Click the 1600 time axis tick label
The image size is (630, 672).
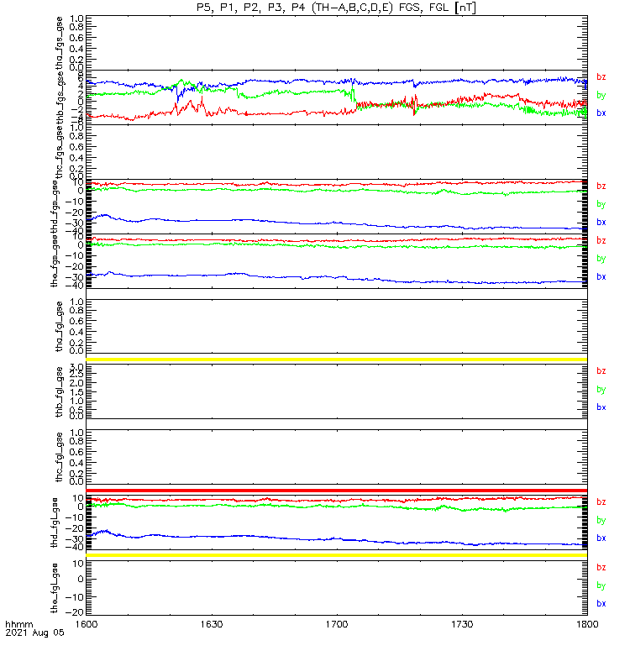click(87, 624)
